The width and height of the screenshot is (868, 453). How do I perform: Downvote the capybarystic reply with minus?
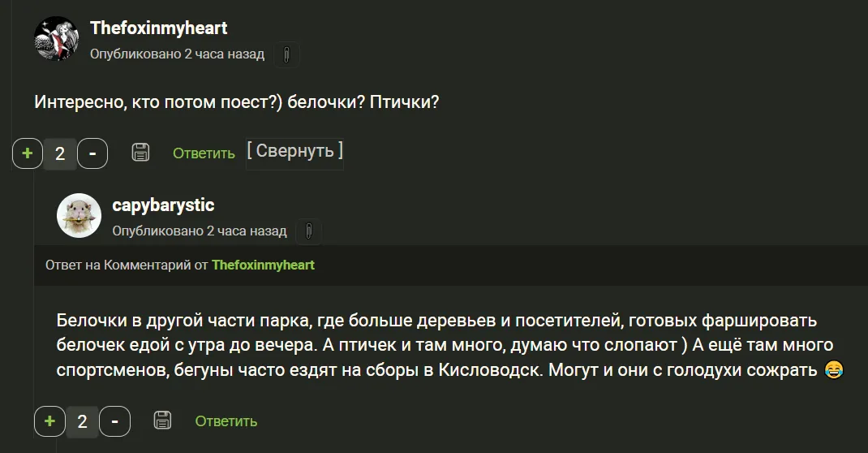(115, 421)
